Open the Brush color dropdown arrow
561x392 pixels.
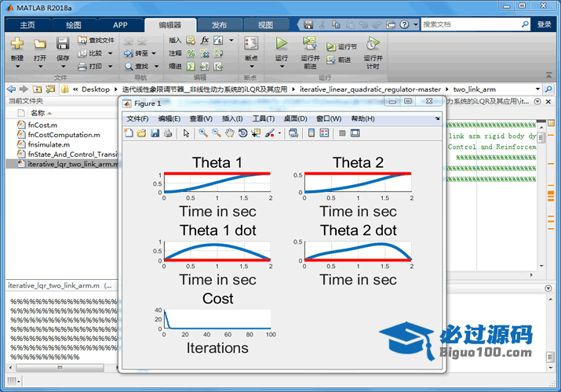[279, 133]
